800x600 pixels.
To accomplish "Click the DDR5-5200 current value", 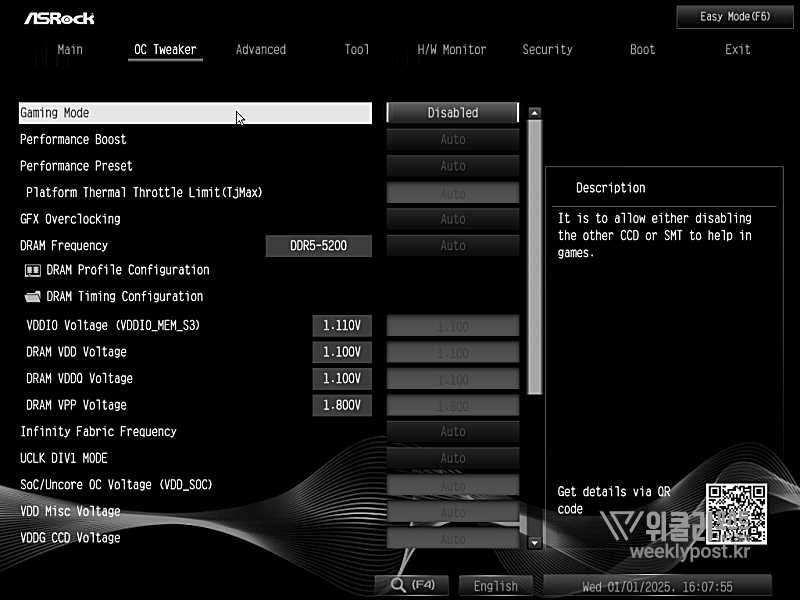I will pyautogui.click(x=318, y=245).
